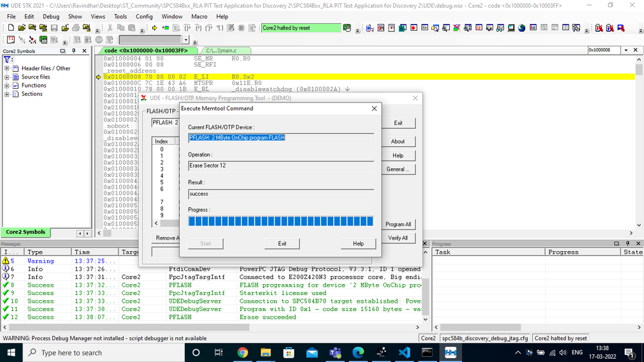Screen dimensions: 644x362
Task: Click the blue Progress bar in dialog
Action: pos(281,221)
